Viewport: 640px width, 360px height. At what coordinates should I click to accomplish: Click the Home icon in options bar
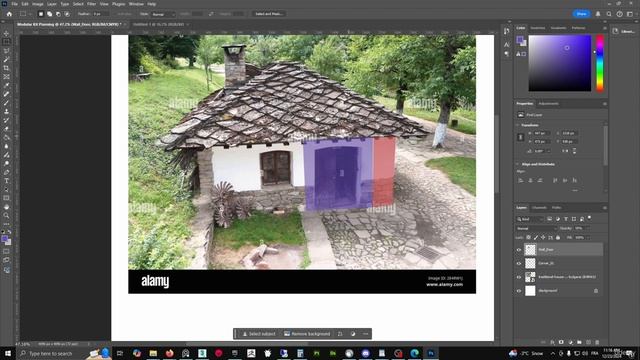[x=9, y=14]
